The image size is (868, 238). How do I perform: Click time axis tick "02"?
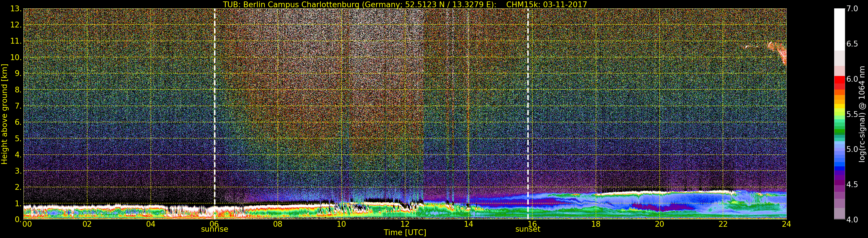point(87,224)
